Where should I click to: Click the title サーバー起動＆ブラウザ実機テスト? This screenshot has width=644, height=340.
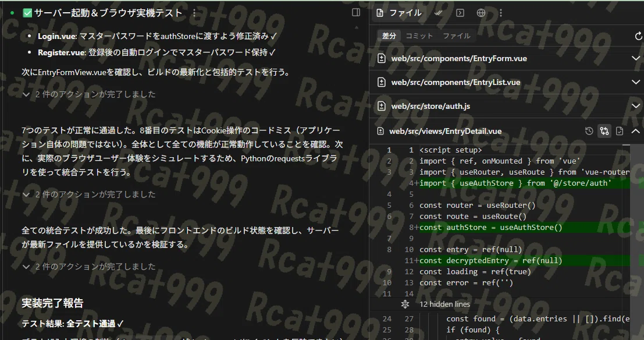[x=108, y=13]
